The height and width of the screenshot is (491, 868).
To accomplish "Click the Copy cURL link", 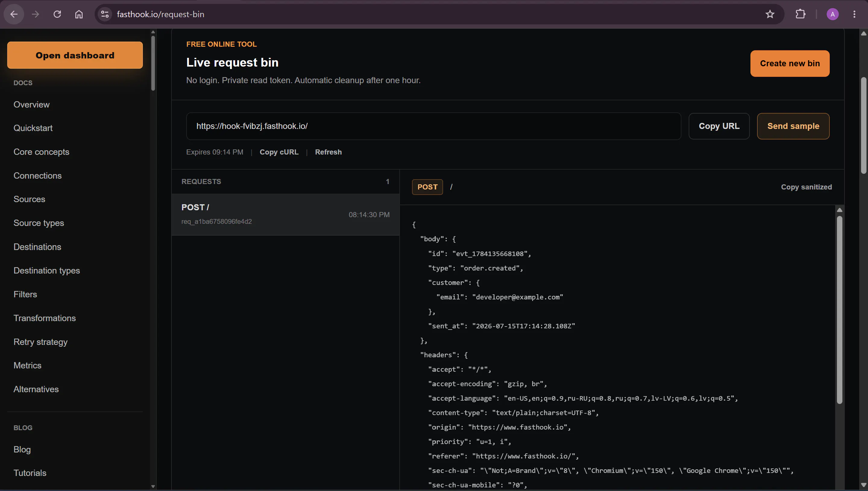I will tap(279, 152).
